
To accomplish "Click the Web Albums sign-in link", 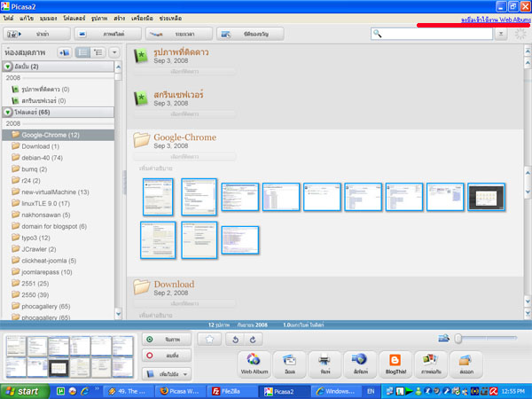I will (x=496, y=20).
